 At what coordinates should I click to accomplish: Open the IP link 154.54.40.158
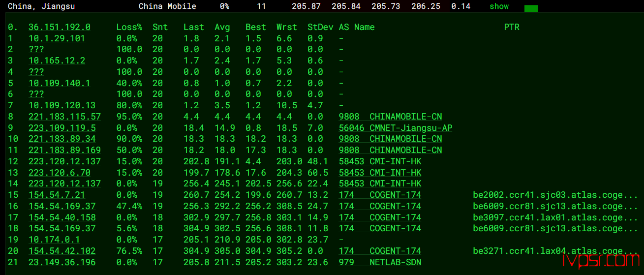[x=62, y=217]
